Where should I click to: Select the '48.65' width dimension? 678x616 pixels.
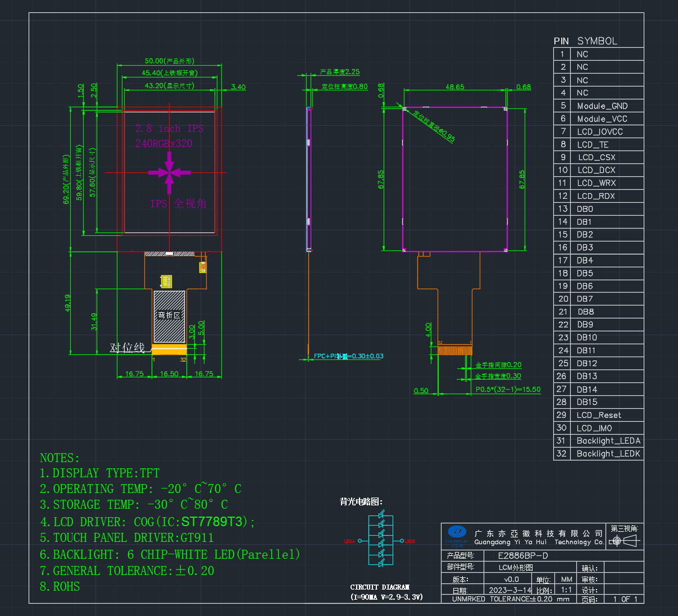455,87
